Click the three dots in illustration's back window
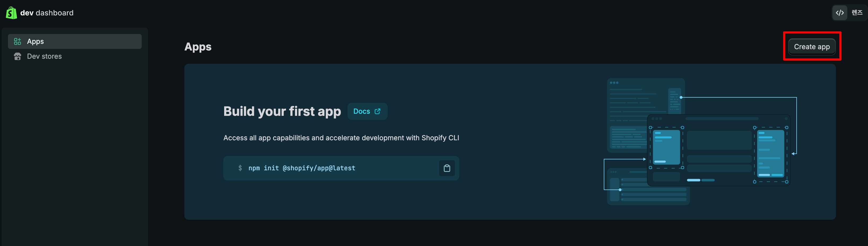The height and width of the screenshot is (246, 868). (614, 83)
